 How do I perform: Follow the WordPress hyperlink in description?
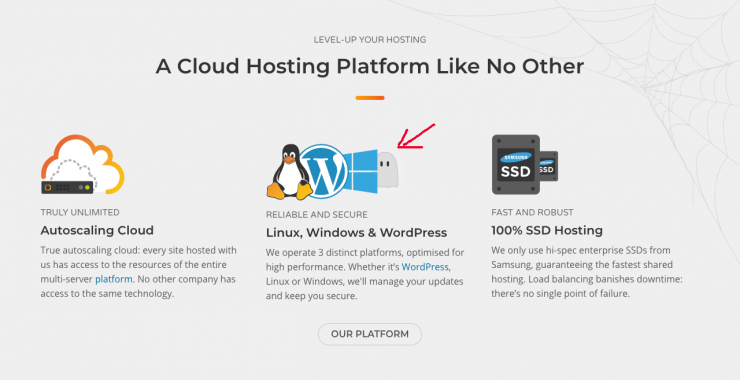coord(425,267)
